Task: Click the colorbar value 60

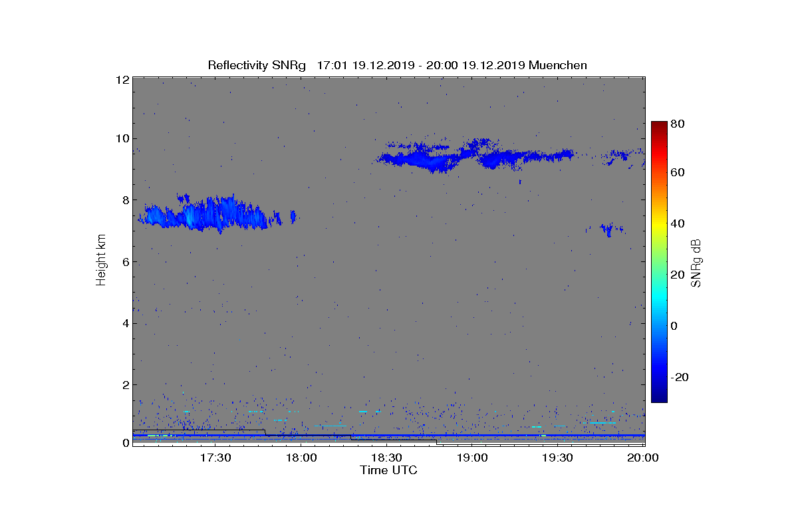Action: click(x=678, y=173)
